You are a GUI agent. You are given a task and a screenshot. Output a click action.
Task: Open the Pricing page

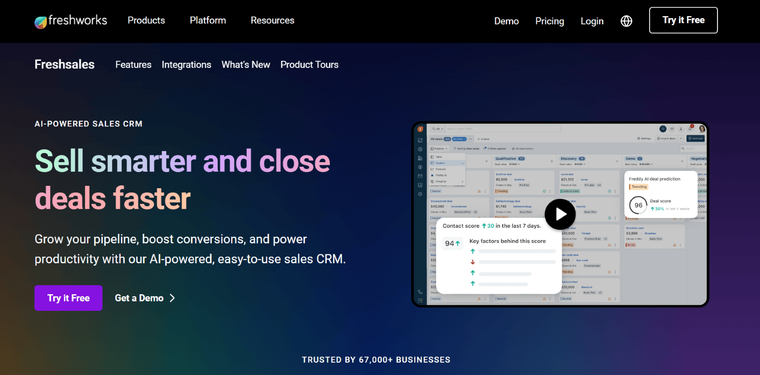550,21
